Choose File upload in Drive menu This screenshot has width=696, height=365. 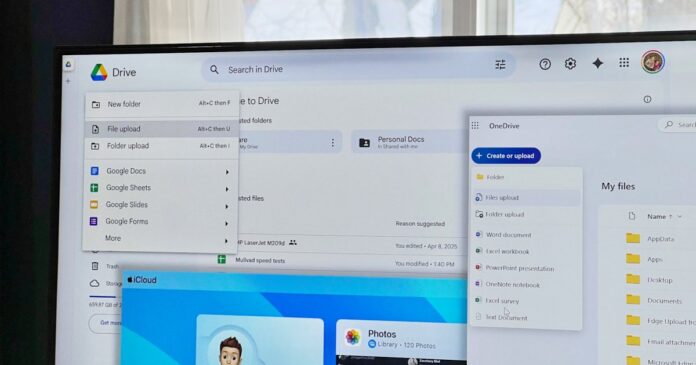[162, 129]
